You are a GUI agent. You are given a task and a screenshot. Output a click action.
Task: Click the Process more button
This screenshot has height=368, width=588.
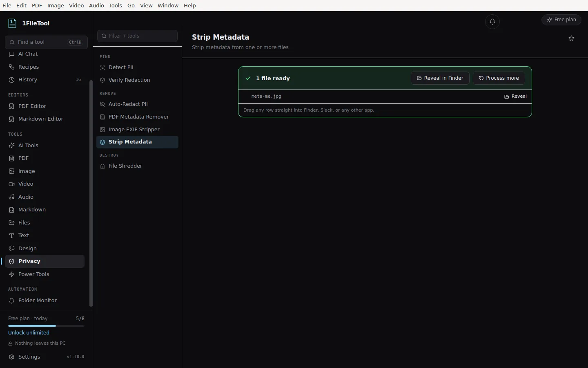point(499,78)
